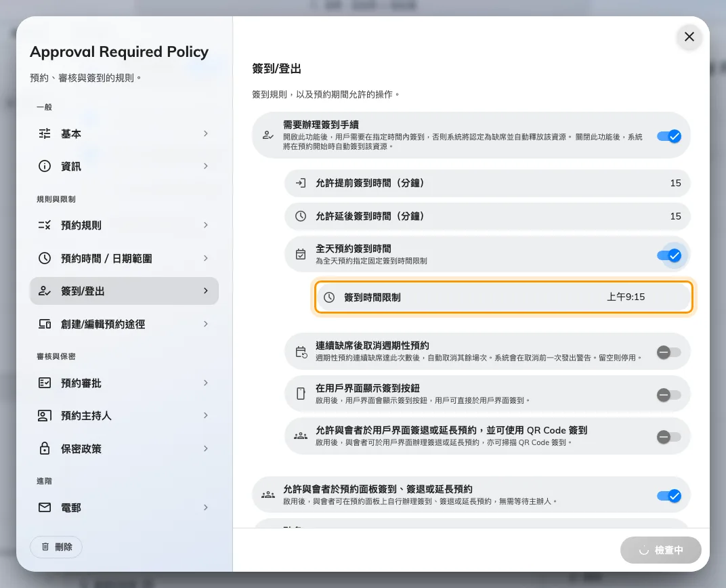This screenshot has width=726, height=588.
Task: Expand 預約時間 / 日期範圍 chevron
Action: point(206,258)
